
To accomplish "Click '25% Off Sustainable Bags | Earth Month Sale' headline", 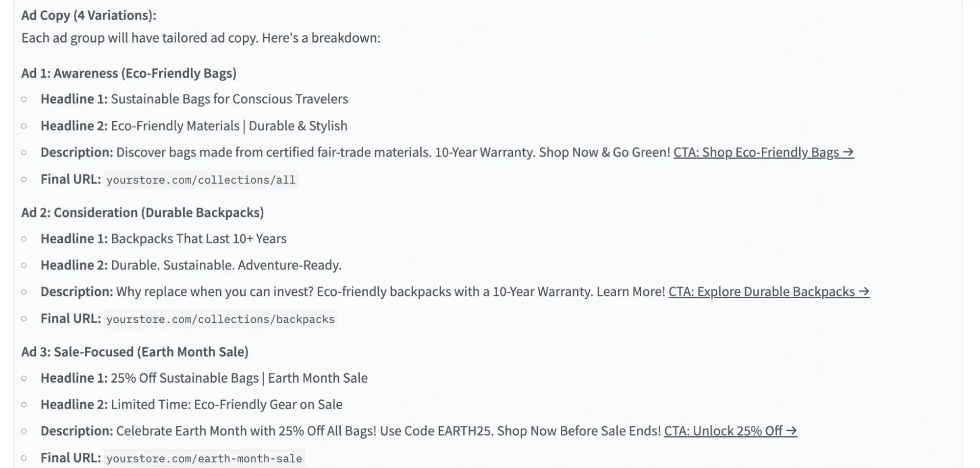I will click(x=239, y=378).
